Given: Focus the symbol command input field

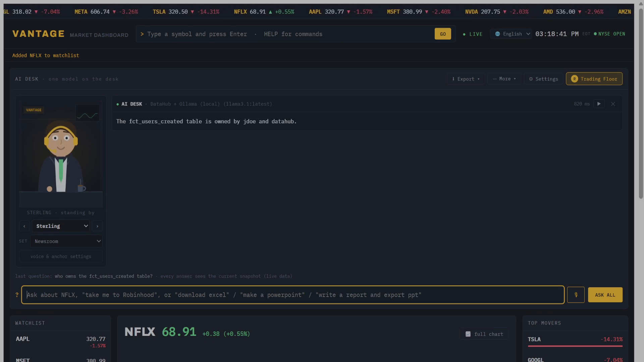Looking at the screenshot, I should [x=288, y=34].
